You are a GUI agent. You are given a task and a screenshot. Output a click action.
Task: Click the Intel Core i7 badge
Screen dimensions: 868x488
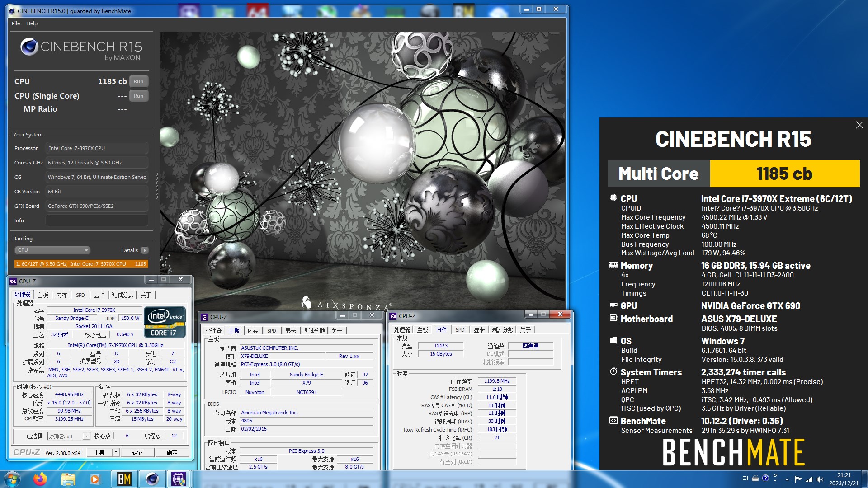click(165, 322)
